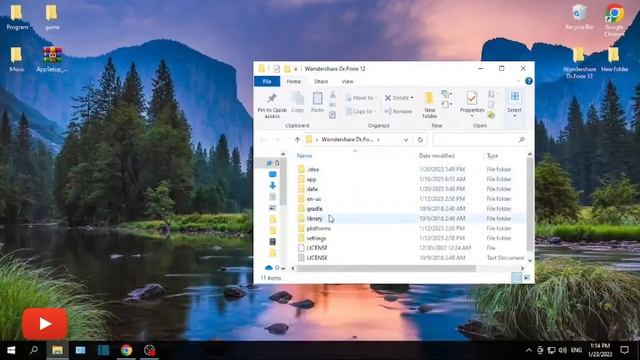Select the library folder row

point(410,218)
